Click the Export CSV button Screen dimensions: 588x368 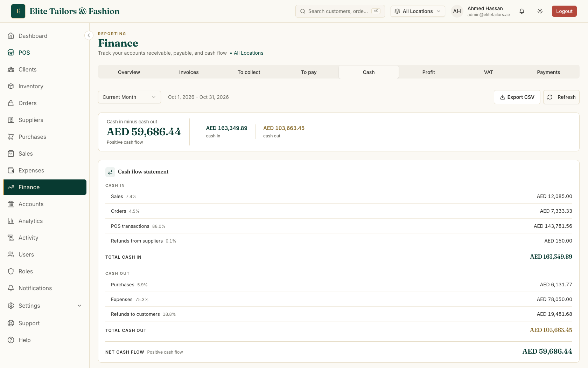point(517,97)
